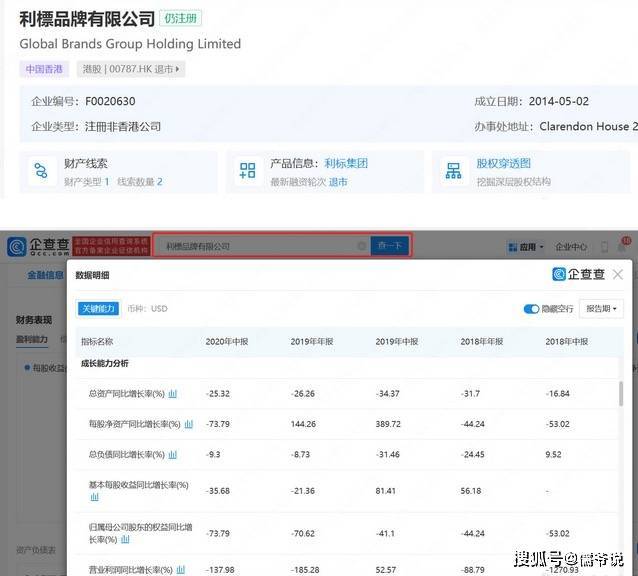This screenshot has height=576, width=638.
Task: Click the 2020年中报 column header
Action: (x=227, y=342)
